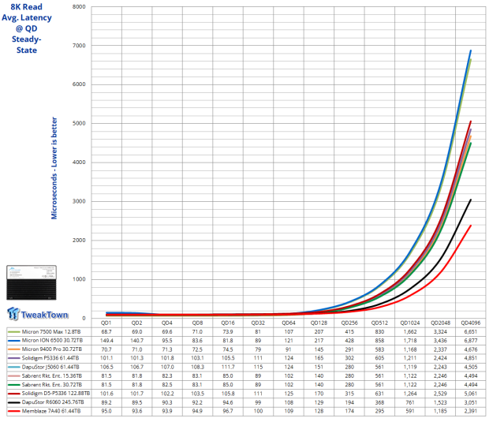489x448 pixels.
Task: Select the 'Micron 9400 Pro 30.72TB' legend label
Action: tap(52, 349)
